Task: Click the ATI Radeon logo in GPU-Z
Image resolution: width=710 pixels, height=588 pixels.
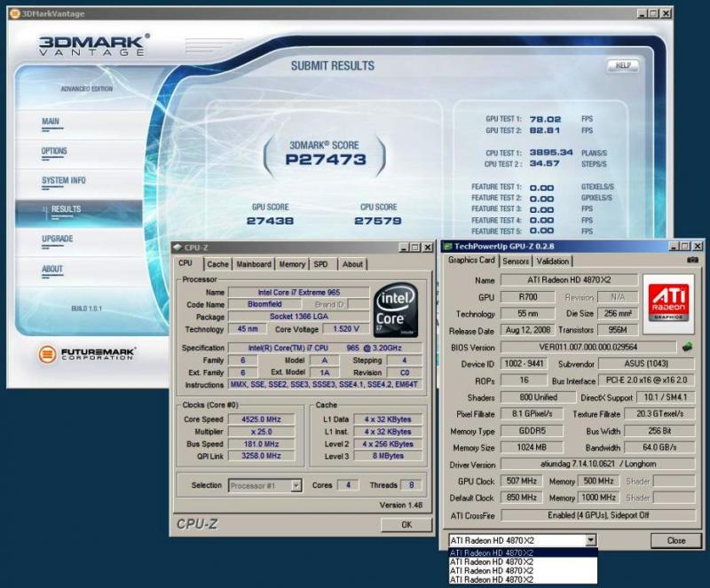Action: click(x=668, y=302)
